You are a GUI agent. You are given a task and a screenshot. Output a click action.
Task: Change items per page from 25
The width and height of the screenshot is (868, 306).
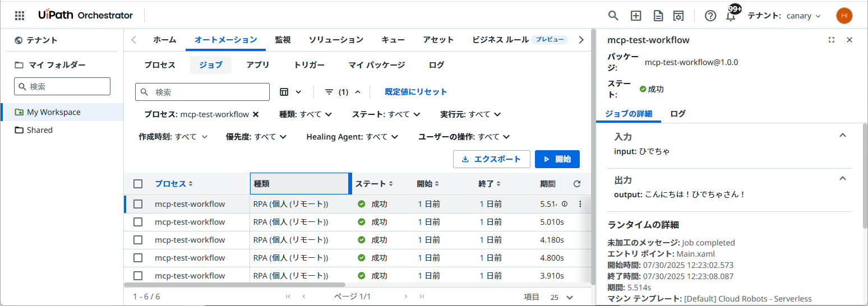561,297
